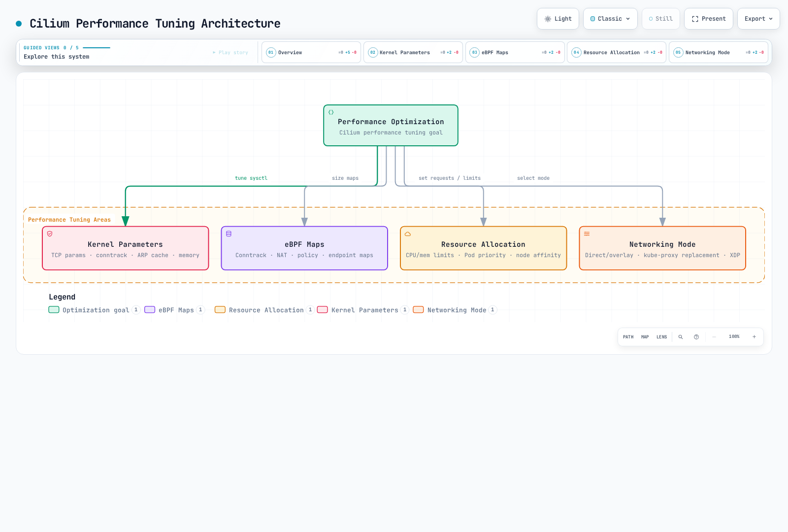Enable LENS mode in canvas toolbar

tap(662, 337)
